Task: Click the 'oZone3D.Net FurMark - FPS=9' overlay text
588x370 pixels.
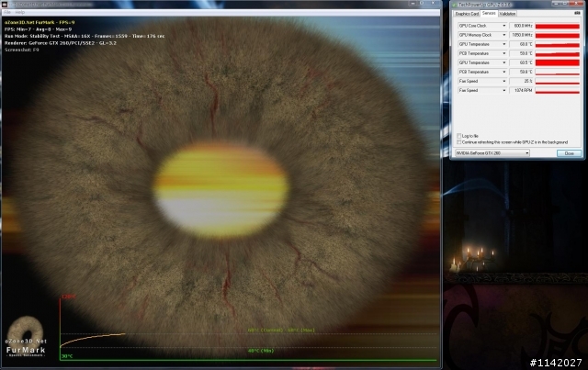Action: [x=40, y=22]
